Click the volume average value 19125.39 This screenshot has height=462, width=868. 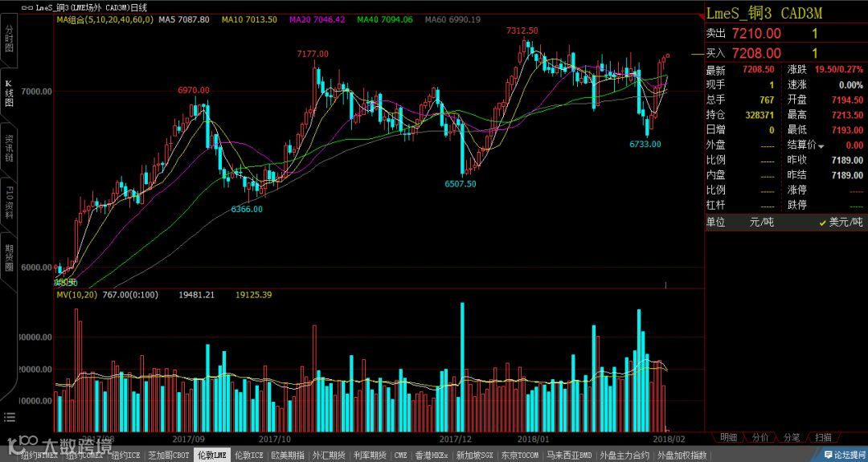pyautogui.click(x=253, y=295)
